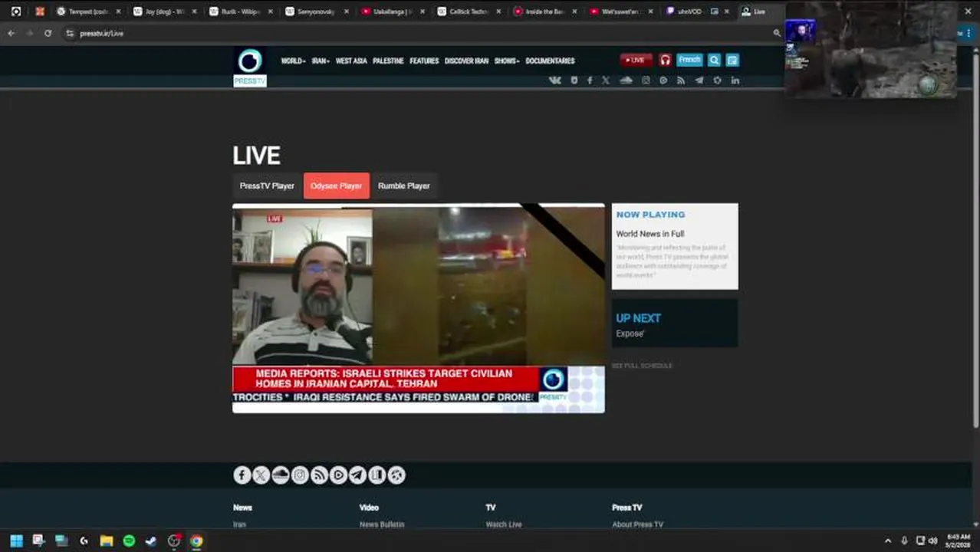Show hidden icons in system tray
This screenshot has width=980, height=552.
point(888,540)
